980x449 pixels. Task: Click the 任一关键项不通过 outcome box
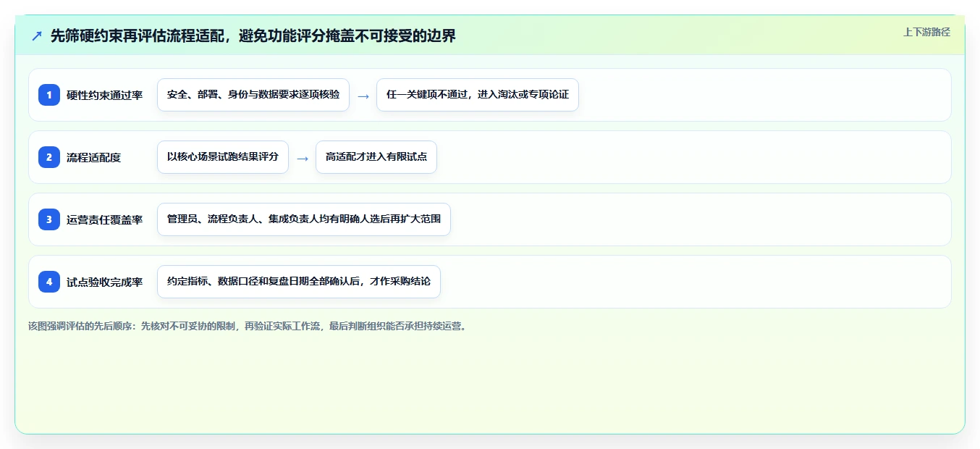(478, 95)
